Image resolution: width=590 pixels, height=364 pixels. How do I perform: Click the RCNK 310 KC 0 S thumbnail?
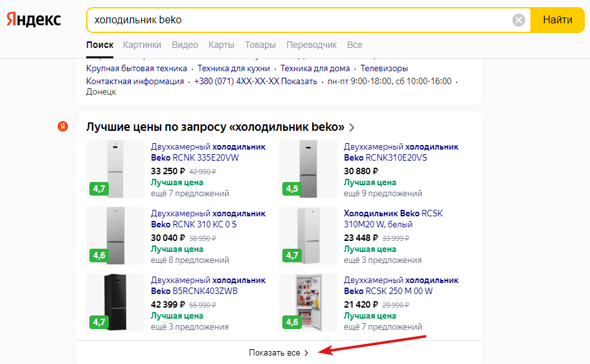point(115,236)
